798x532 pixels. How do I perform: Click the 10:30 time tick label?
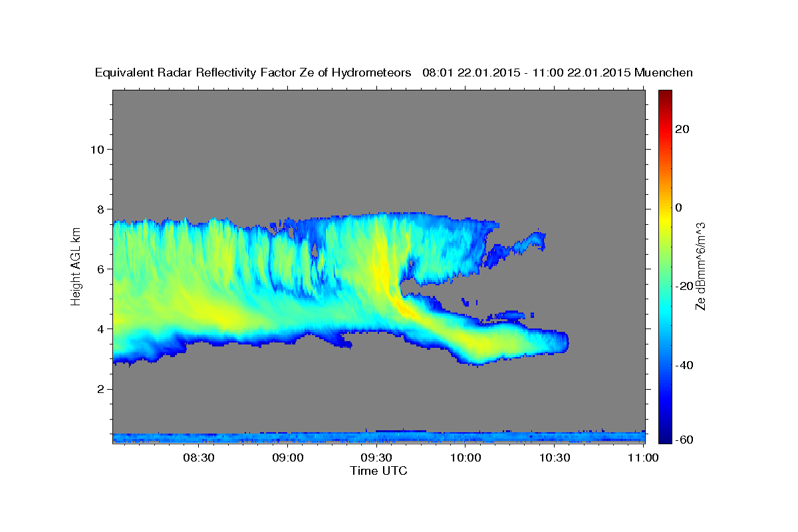tap(555, 458)
